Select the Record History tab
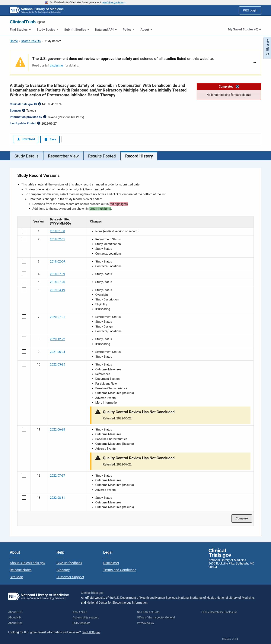Screen dimensions: 271x644 coord(139,156)
